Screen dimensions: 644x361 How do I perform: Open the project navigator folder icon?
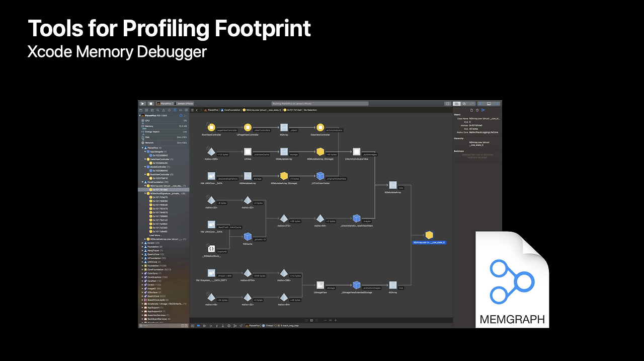(141, 110)
